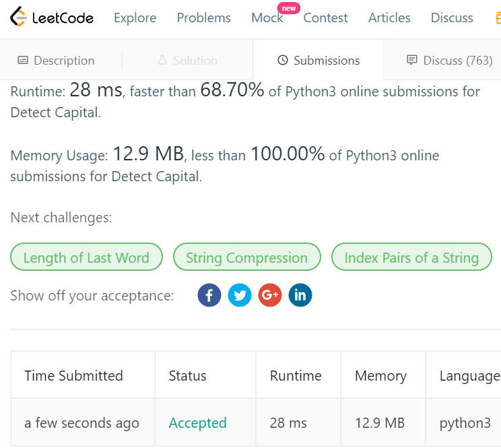
Task: Click the Description tab icon
Action: (23, 60)
